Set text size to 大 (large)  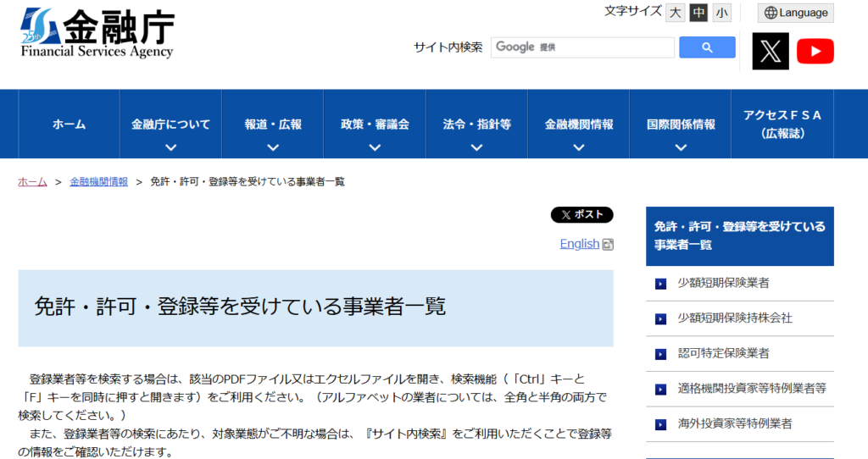676,13
